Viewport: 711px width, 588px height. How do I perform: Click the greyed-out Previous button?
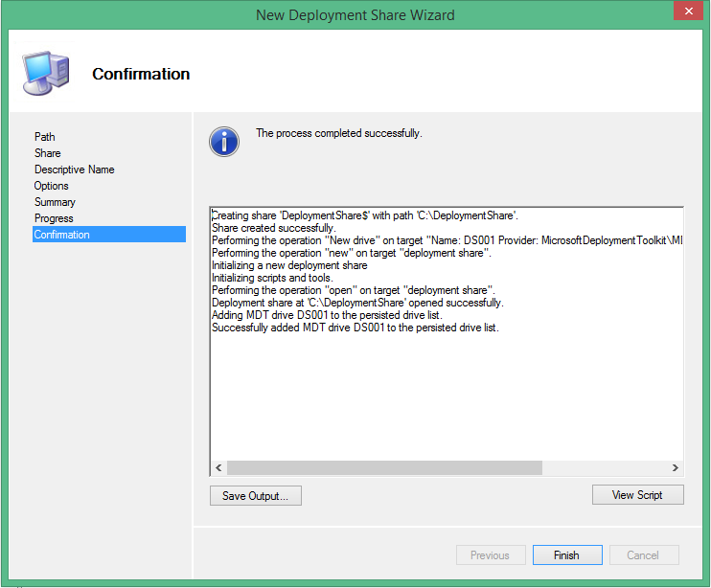point(490,555)
